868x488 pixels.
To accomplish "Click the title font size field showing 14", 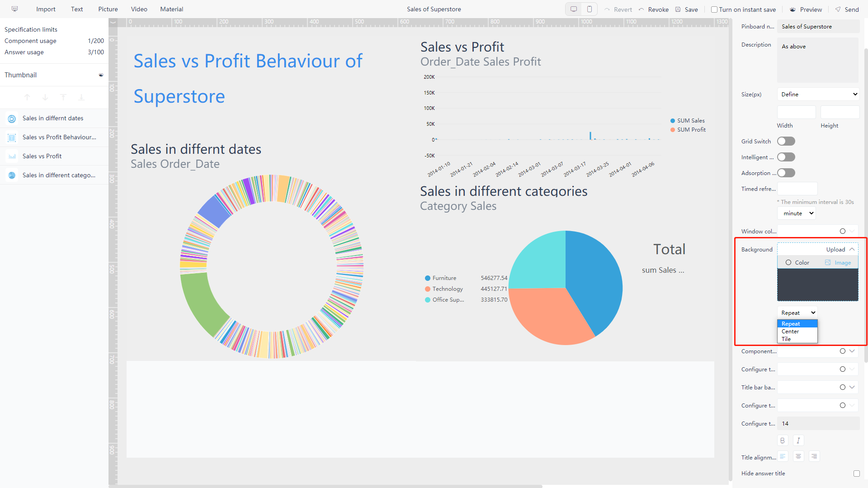I will 818,424.
